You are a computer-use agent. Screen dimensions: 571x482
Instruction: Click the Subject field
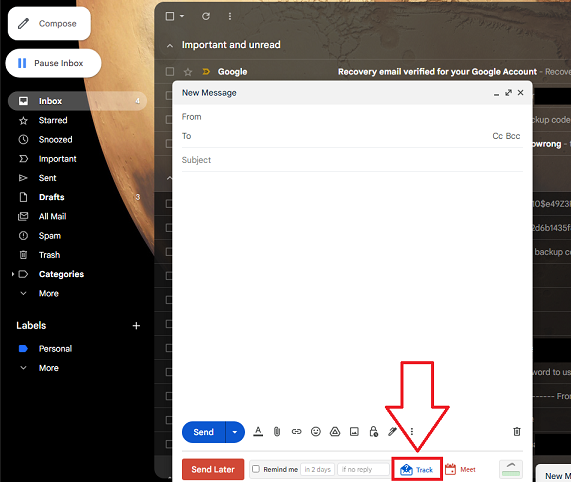352,160
